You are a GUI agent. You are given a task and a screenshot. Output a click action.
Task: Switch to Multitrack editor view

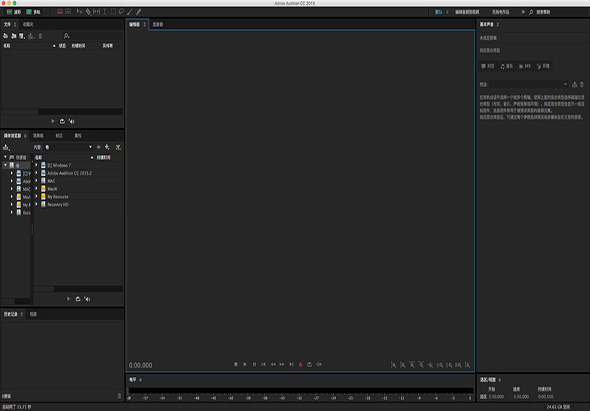tap(33, 12)
